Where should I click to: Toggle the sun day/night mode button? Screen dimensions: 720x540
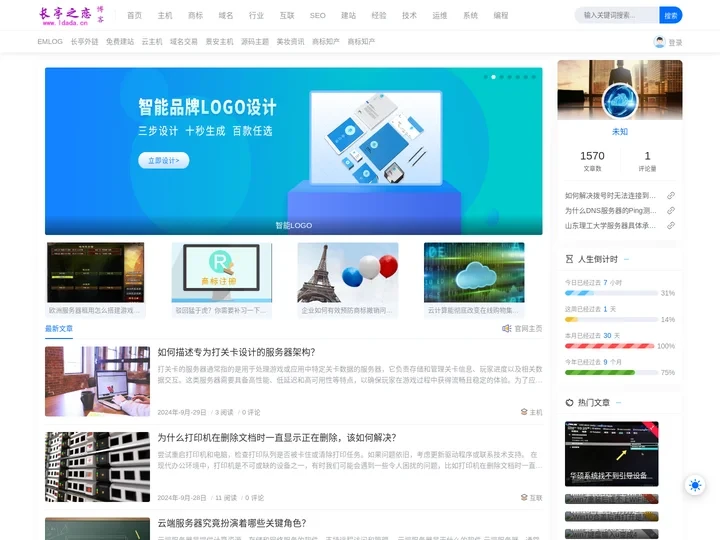point(695,485)
